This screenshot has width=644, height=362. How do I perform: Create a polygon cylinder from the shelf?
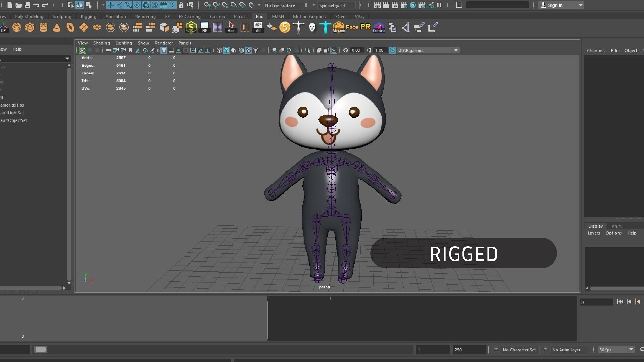point(43,27)
